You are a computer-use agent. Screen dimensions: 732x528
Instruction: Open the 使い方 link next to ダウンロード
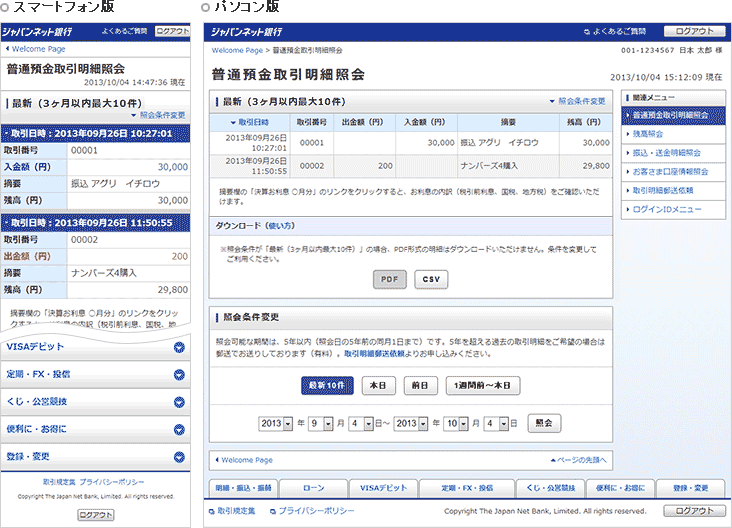point(281,226)
